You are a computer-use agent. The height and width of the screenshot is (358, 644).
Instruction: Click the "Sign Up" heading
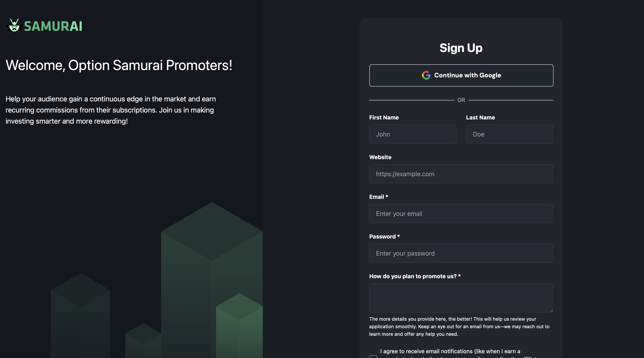[x=461, y=48]
